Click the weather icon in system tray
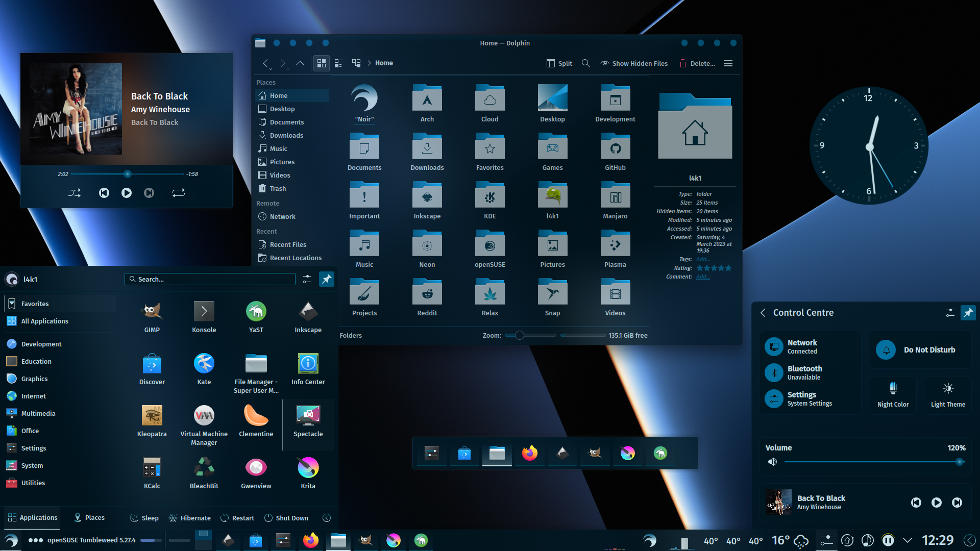The height and width of the screenshot is (551, 980). tap(800, 541)
